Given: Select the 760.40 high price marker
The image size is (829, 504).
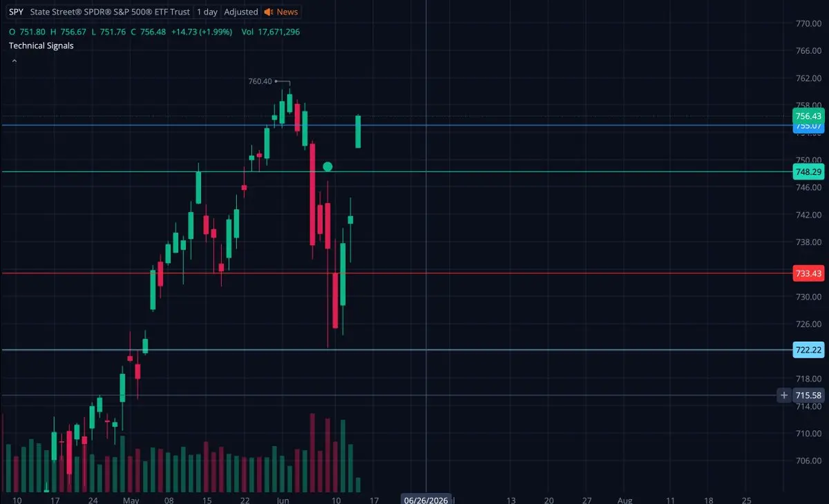Looking at the screenshot, I should click(260, 81).
